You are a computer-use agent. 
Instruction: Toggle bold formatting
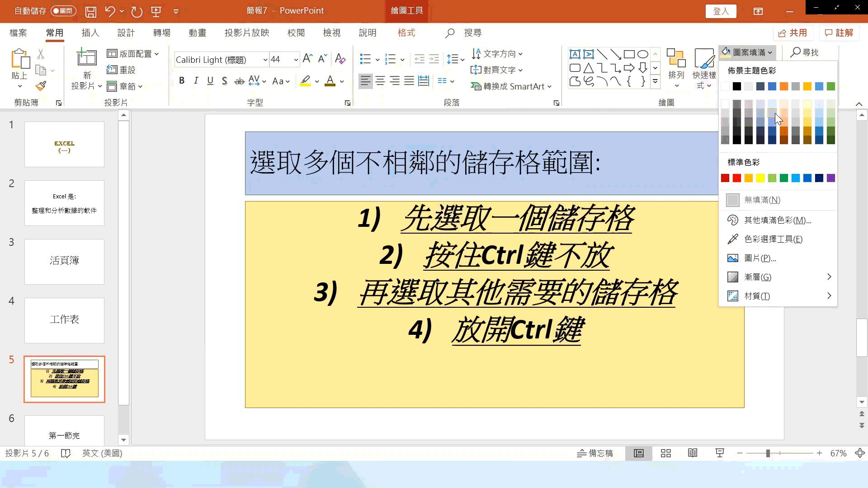tap(181, 81)
